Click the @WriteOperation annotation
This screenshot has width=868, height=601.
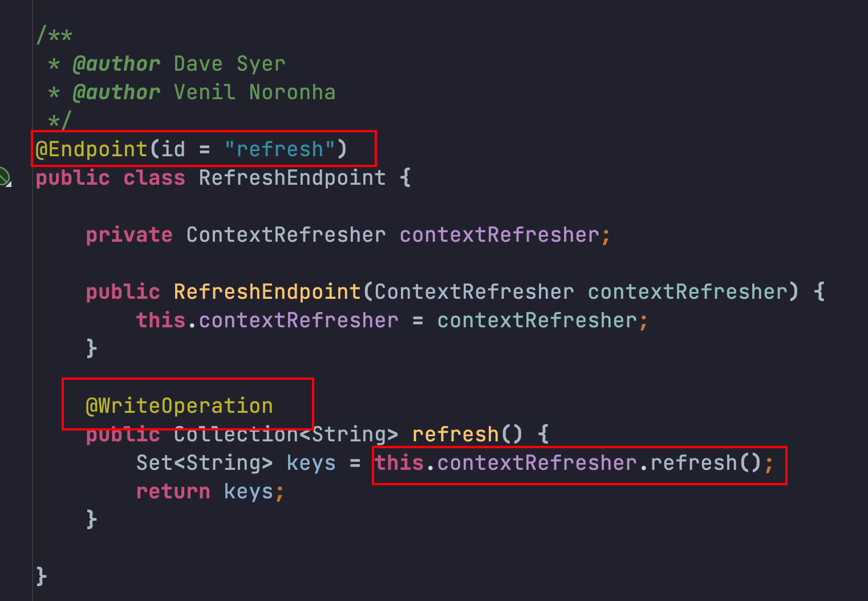click(x=179, y=406)
